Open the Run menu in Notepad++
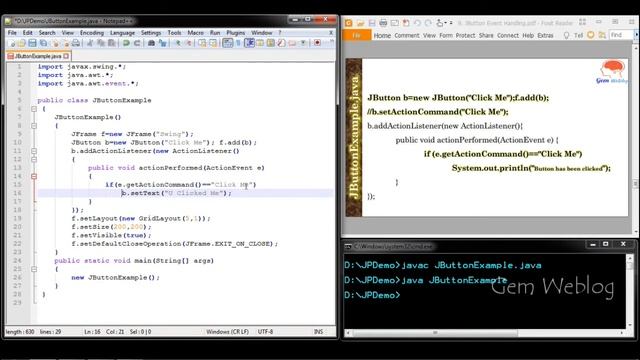This screenshot has height=360, width=640. pos(215,33)
